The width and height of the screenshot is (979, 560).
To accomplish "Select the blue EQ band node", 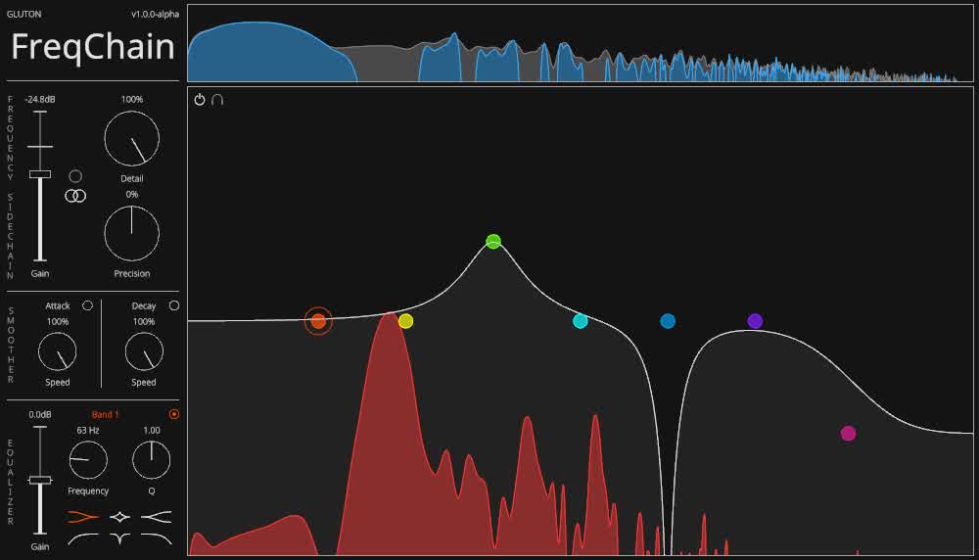I will click(668, 321).
